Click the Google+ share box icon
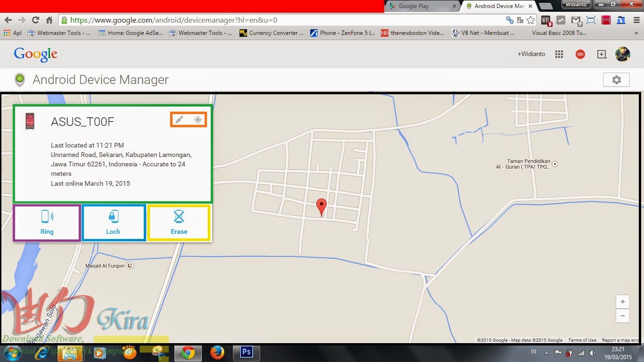The height and width of the screenshot is (362, 644). [602, 54]
